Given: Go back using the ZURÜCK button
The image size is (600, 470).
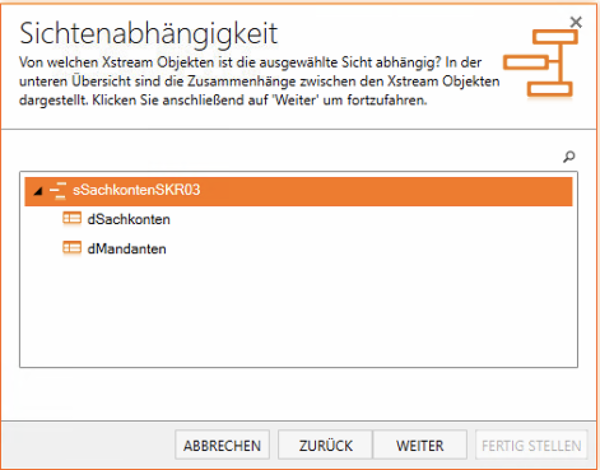Looking at the screenshot, I should click(322, 445).
